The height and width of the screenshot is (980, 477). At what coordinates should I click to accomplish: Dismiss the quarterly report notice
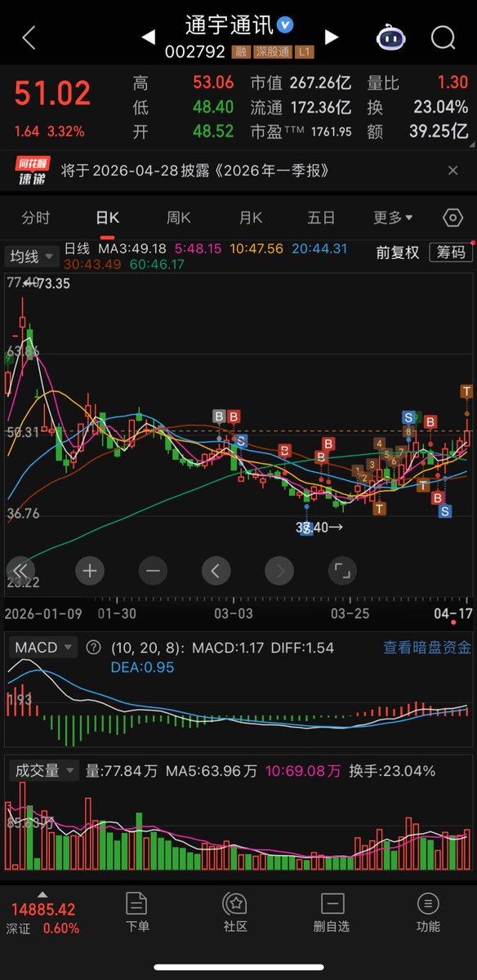pyautogui.click(x=453, y=171)
